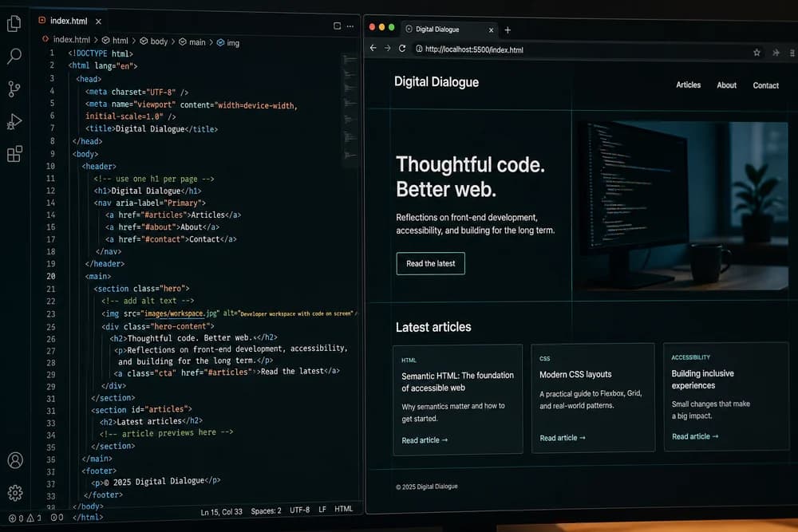The height and width of the screenshot is (532, 798).
Task: Close the index.html editor tab
Action: tap(98, 22)
